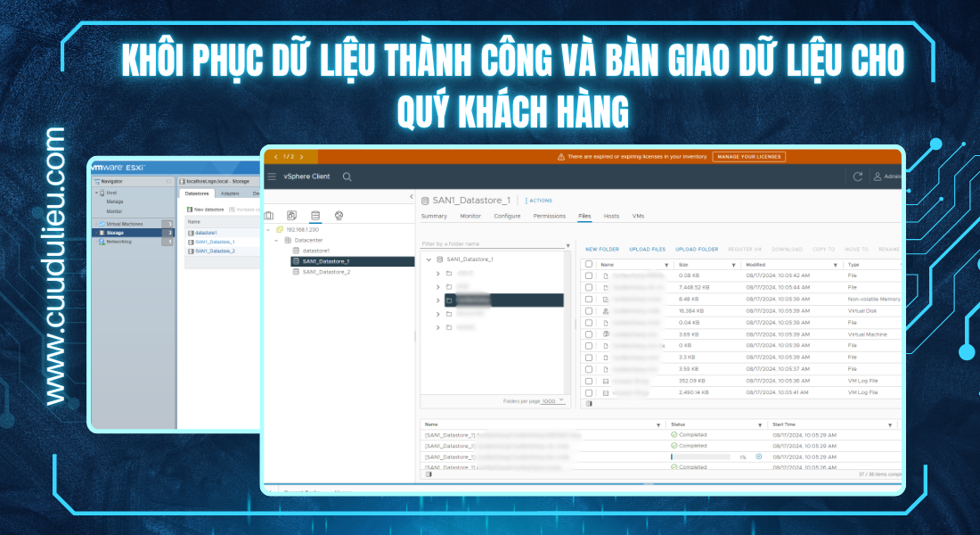Open the Status column filter in tasks
Viewport: 980px width, 535px height.
760,424
